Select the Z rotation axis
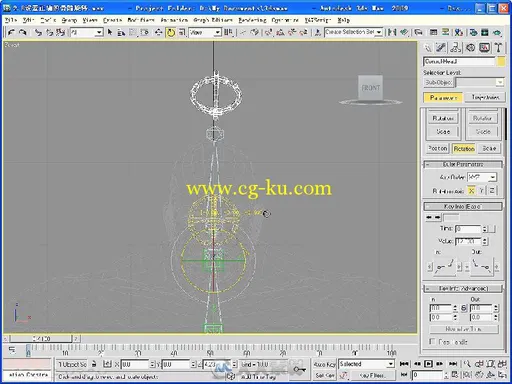 pos(492,191)
